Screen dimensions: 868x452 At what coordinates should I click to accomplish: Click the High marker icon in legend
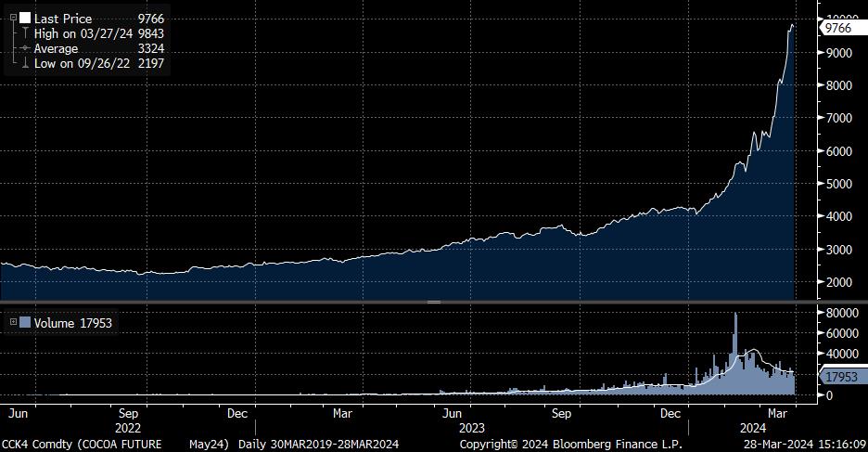pyautogui.click(x=24, y=33)
